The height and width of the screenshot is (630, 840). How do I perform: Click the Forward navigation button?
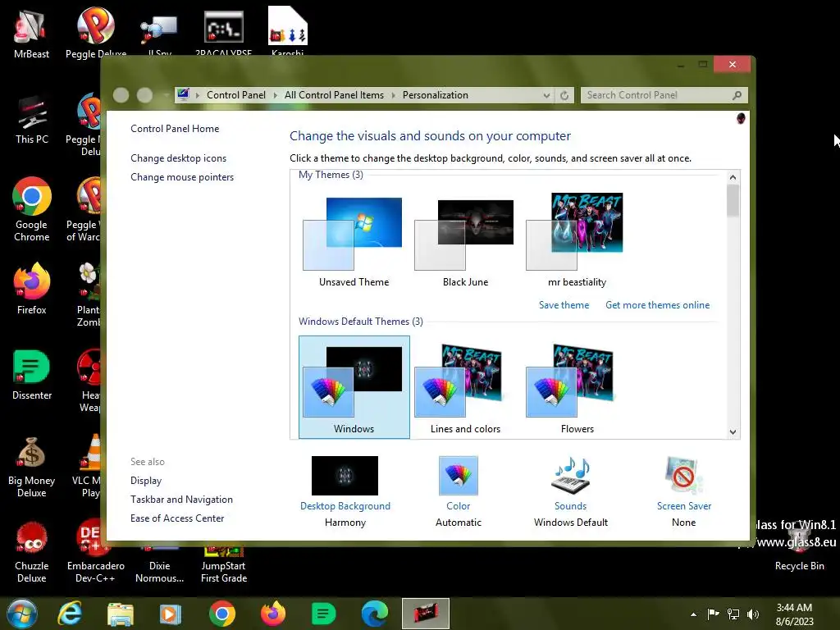[144, 95]
